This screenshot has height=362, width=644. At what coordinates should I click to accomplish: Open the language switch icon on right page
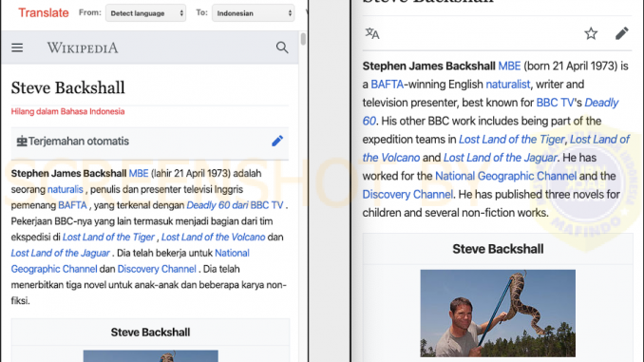[372, 33]
